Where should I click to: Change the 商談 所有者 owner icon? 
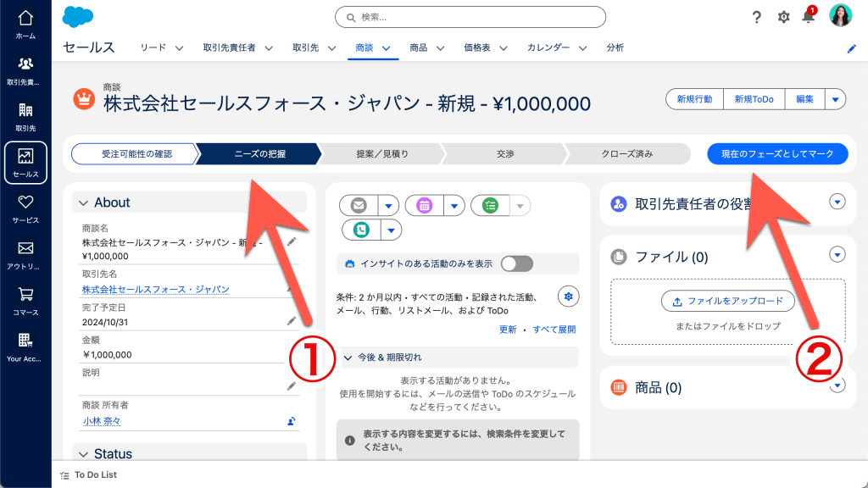click(292, 421)
